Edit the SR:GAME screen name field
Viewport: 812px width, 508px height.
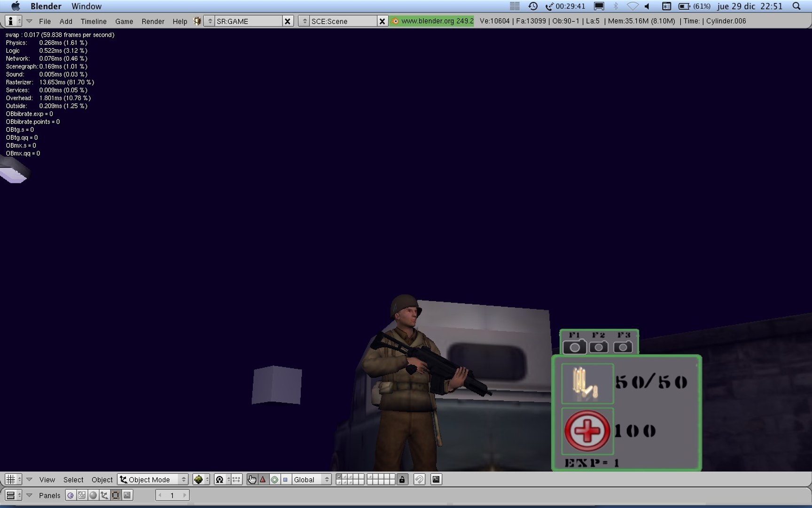coord(248,21)
